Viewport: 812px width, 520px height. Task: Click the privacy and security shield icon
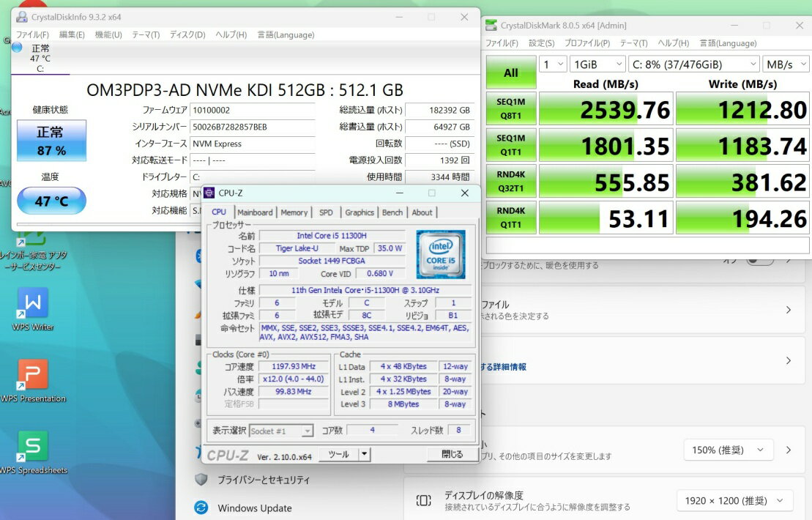(201, 480)
